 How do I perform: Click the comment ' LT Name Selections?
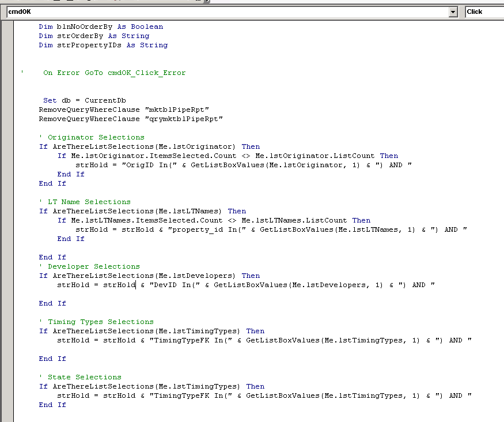[85, 202]
